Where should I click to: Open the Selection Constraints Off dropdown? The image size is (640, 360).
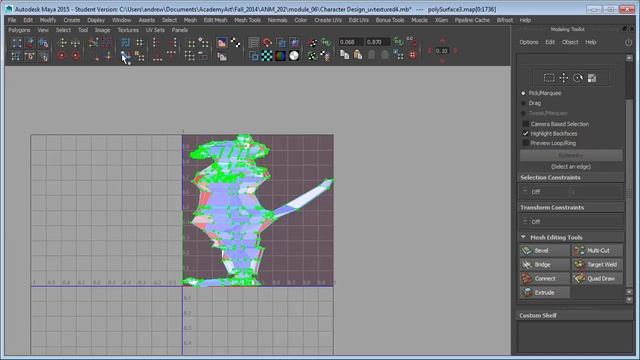tap(571, 192)
